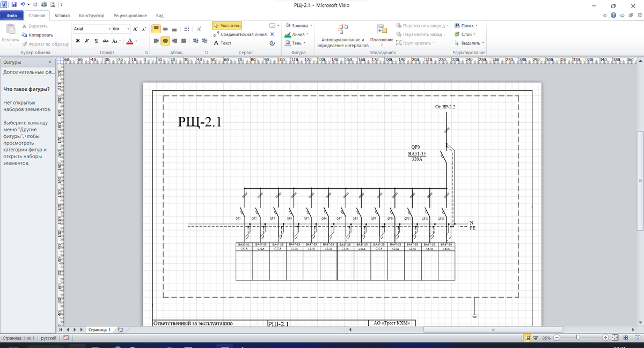
Task: Toggle bold text formatting
Action: pyautogui.click(x=78, y=41)
